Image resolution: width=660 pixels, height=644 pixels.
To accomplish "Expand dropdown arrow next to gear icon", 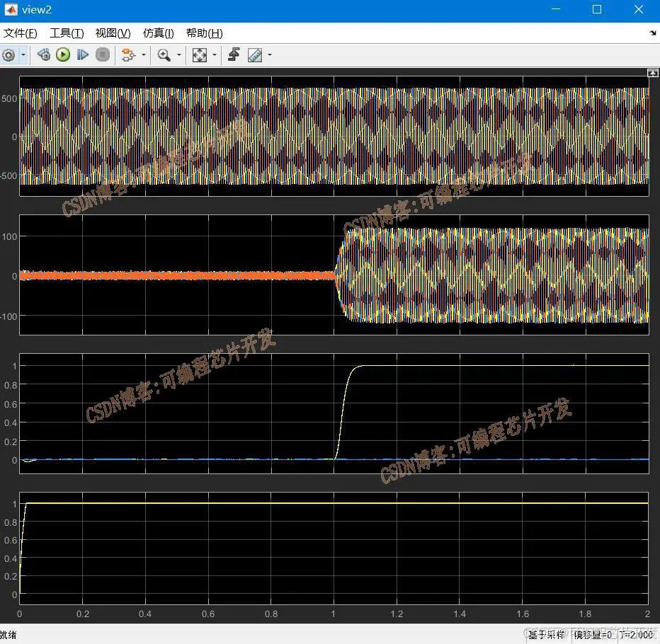I will [x=23, y=55].
